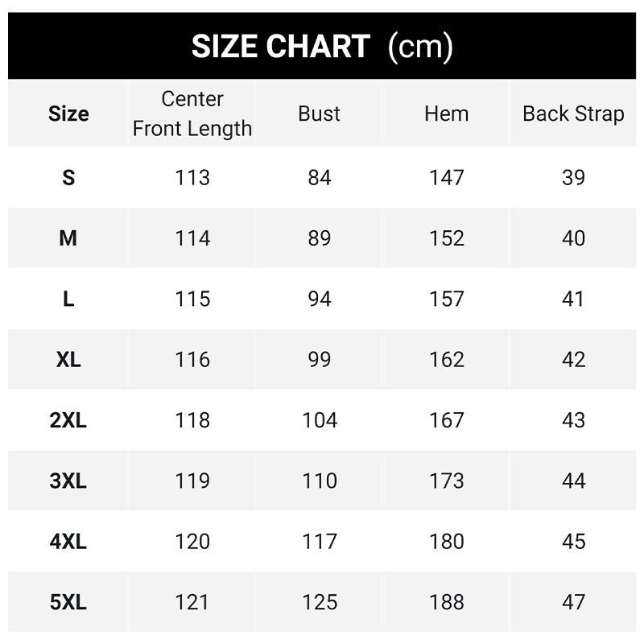Select the XL size row label
This screenshot has height=644, width=644.
(68, 359)
